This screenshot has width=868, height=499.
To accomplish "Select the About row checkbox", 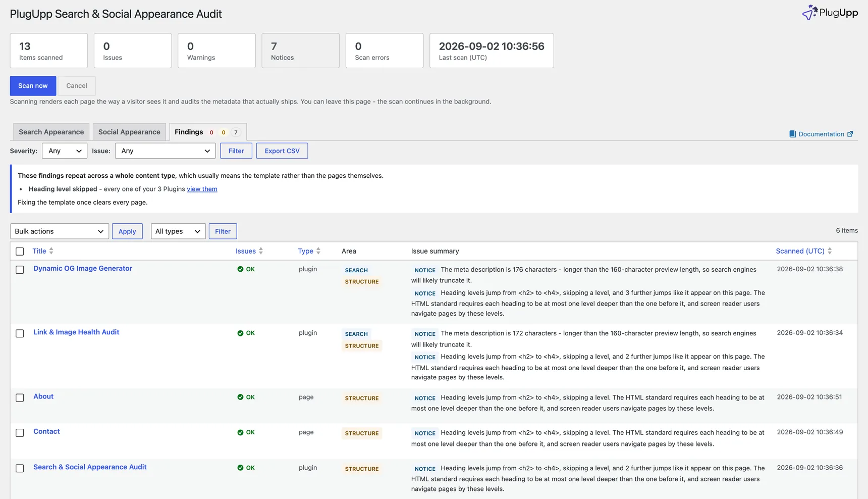I will [20, 397].
